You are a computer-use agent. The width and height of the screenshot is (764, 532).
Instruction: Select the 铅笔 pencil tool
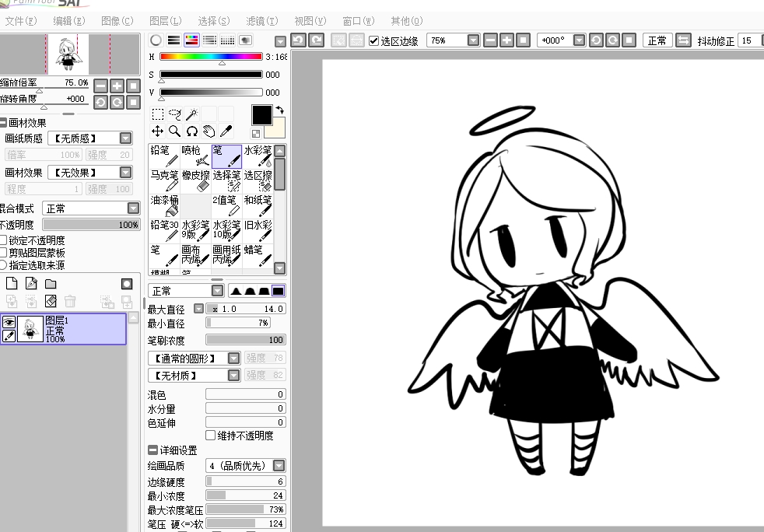tap(164, 156)
